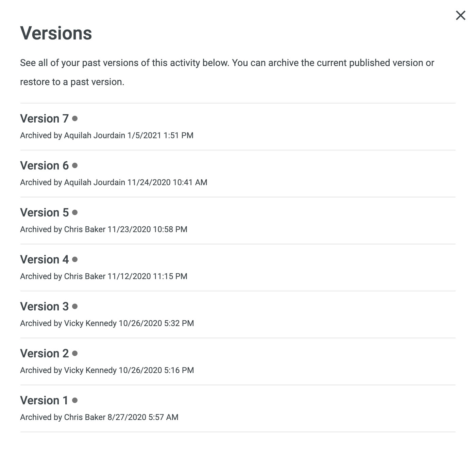Click the gray status dot beside Version 4

[x=75, y=259]
